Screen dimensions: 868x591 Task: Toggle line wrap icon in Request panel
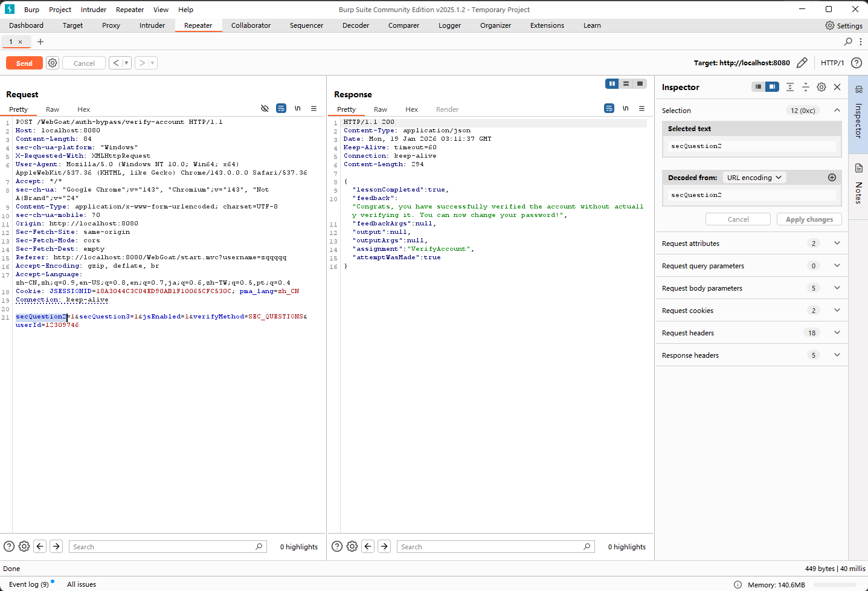pos(281,109)
